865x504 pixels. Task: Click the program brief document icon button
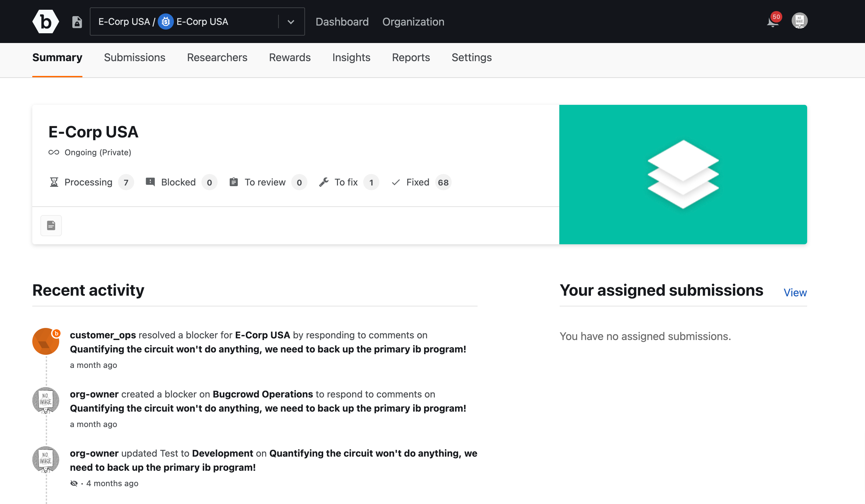[51, 225]
